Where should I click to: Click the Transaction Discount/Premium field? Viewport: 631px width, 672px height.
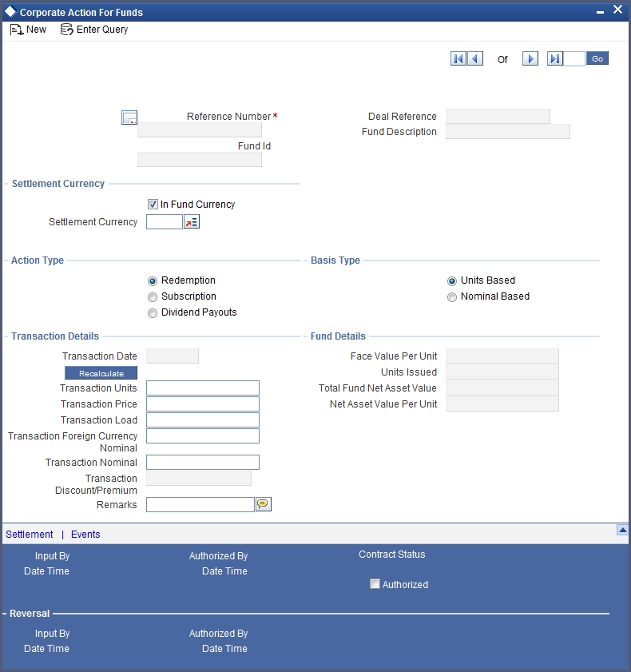pyautogui.click(x=199, y=479)
